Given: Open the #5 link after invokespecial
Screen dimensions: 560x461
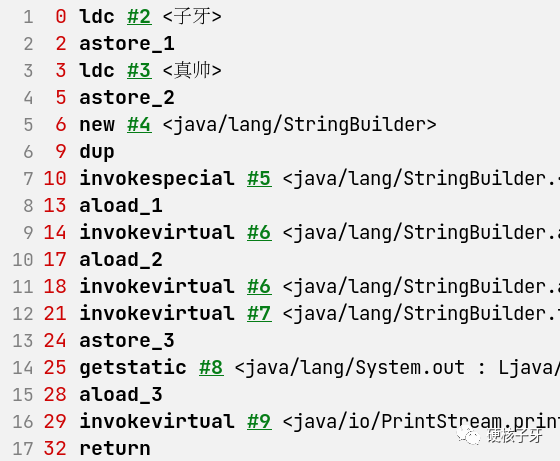Looking at the screenshot, I should coord(259,179).
